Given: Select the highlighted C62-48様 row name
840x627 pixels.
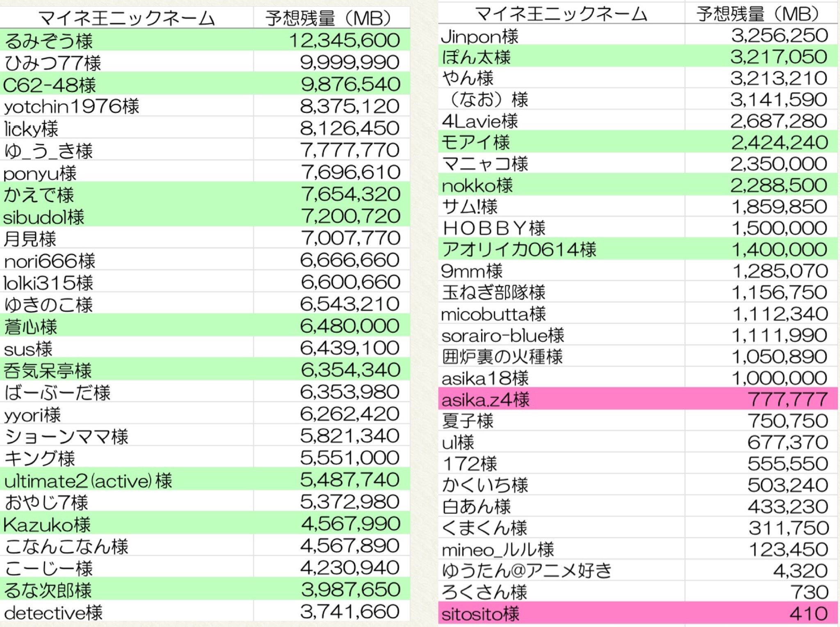Looking at the screenshot, I should click(x=50, y=85).
